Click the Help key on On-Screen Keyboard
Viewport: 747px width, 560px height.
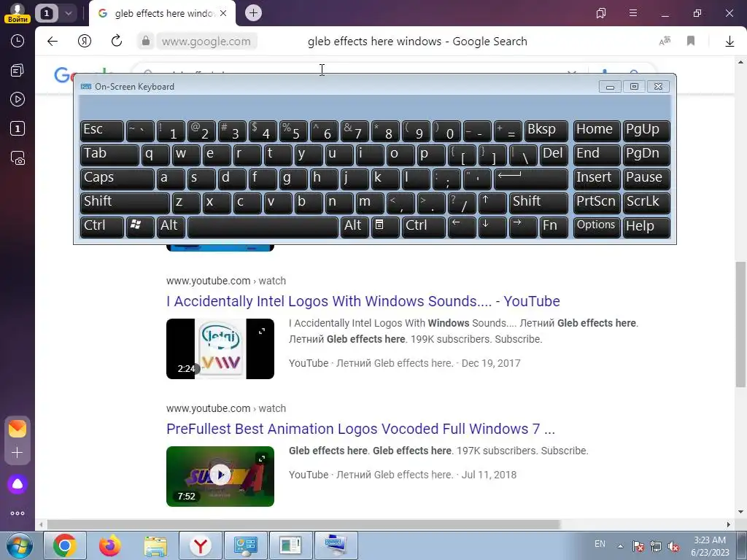[646, 226]
